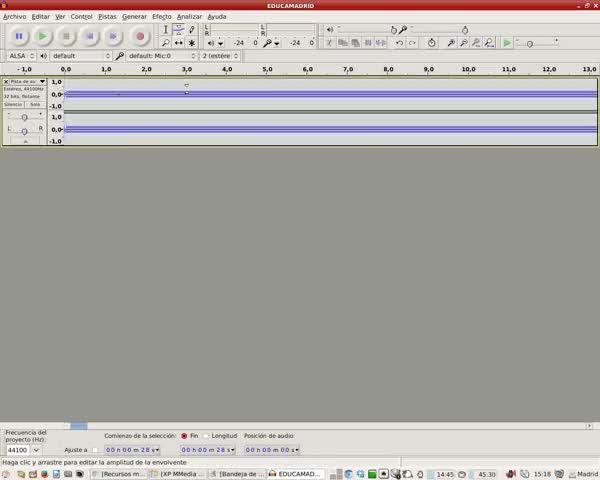The height and width of the screenshot is (480, 600).
Task: Open the Ver menu
Action: point(60,17)
